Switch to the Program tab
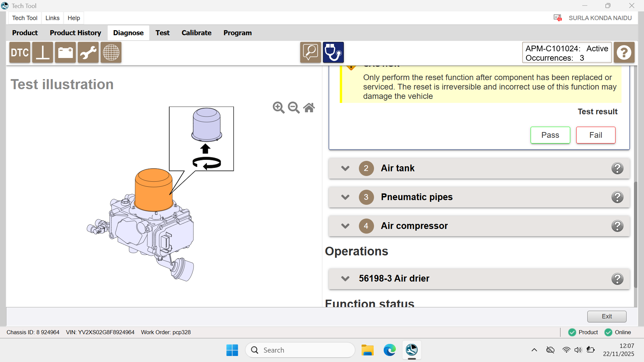This screenshot has height=362, width=644. click(x=237, y=33)
